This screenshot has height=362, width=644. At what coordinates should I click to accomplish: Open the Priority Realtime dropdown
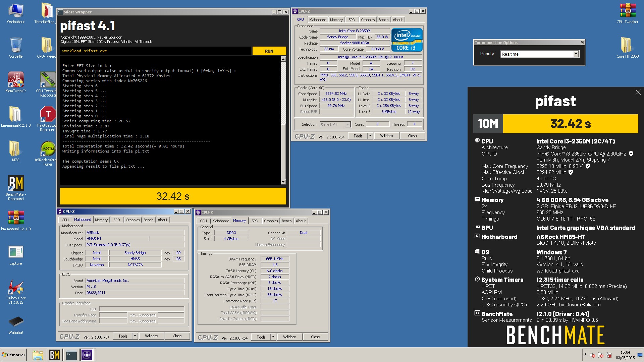click(576, 54)
